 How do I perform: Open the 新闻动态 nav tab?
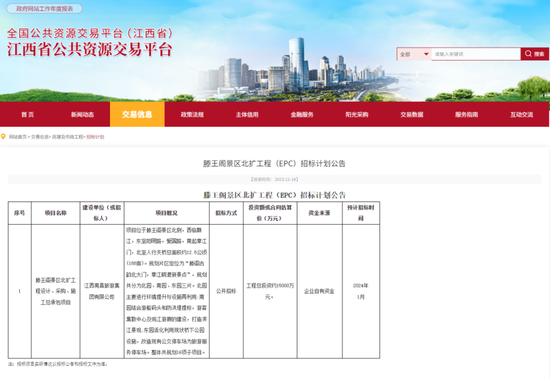click(x=82, y=114)
